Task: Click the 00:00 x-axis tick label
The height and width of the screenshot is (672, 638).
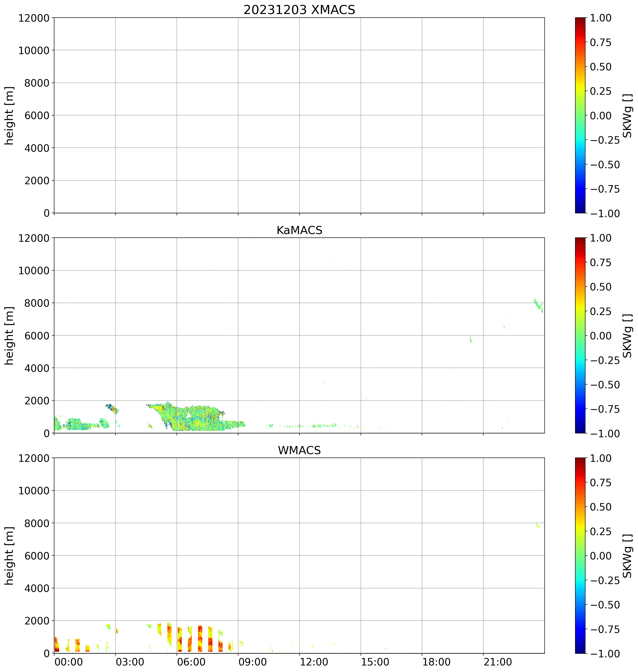Action: tap(68, 662)
